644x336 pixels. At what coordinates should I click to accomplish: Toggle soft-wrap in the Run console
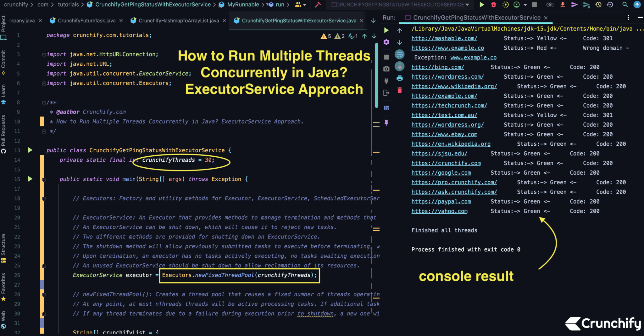pos(399,54)
